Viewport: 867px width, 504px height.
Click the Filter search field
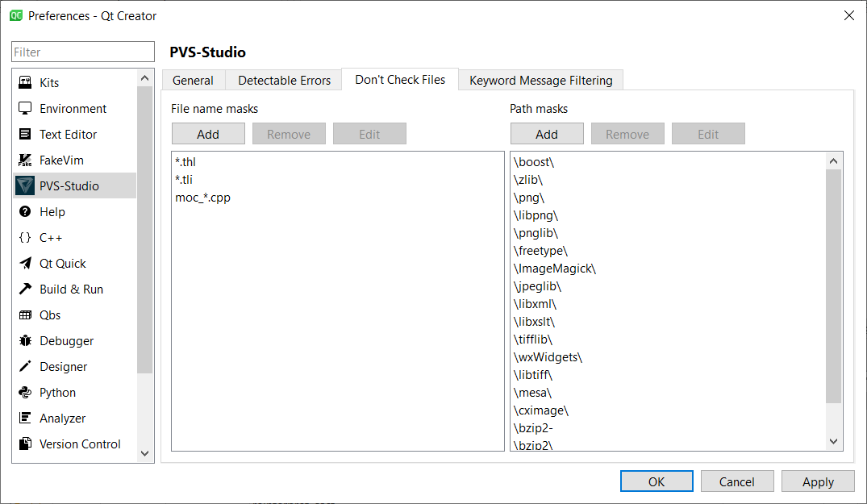(x=83, y=52)
